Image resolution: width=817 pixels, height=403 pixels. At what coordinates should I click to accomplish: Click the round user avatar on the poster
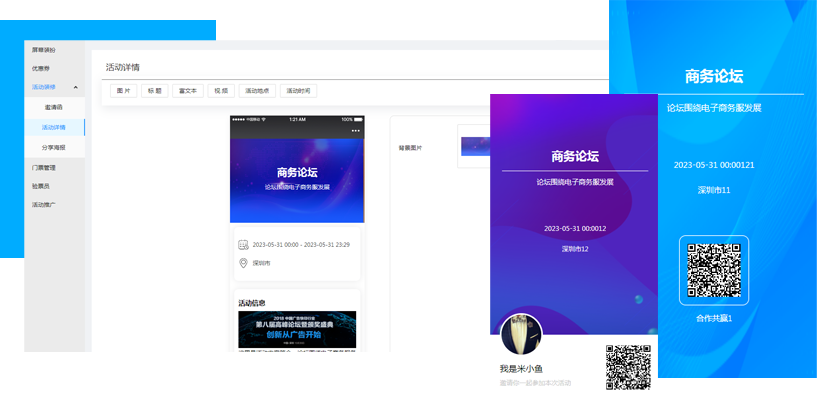[x=520, y=334]
